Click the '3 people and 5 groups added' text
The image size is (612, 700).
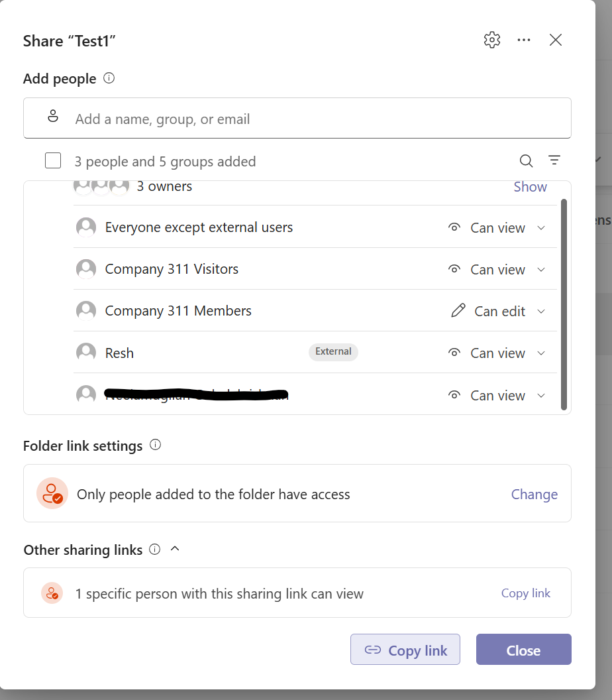pos(165,162)
